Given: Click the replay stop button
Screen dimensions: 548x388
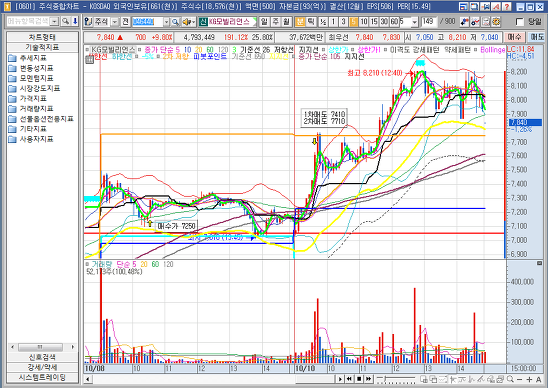Looking at the screenshot, I should [x=359, y=379].
